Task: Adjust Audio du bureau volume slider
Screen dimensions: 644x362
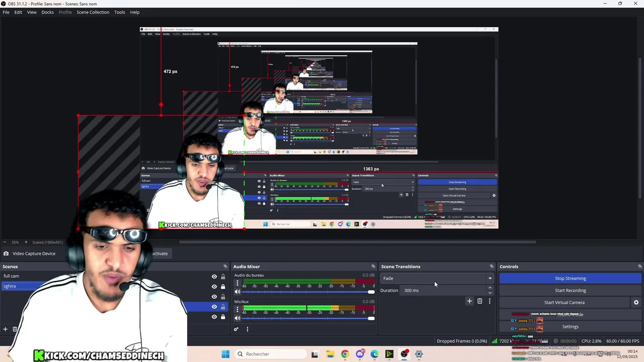Action: pyautogui.click(x=309, y=292)
